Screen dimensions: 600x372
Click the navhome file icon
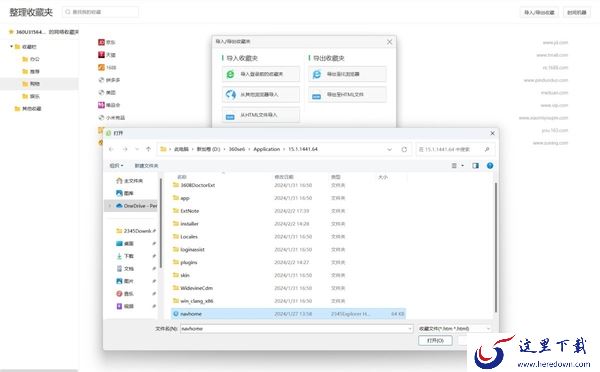click(x=176, y=313)
